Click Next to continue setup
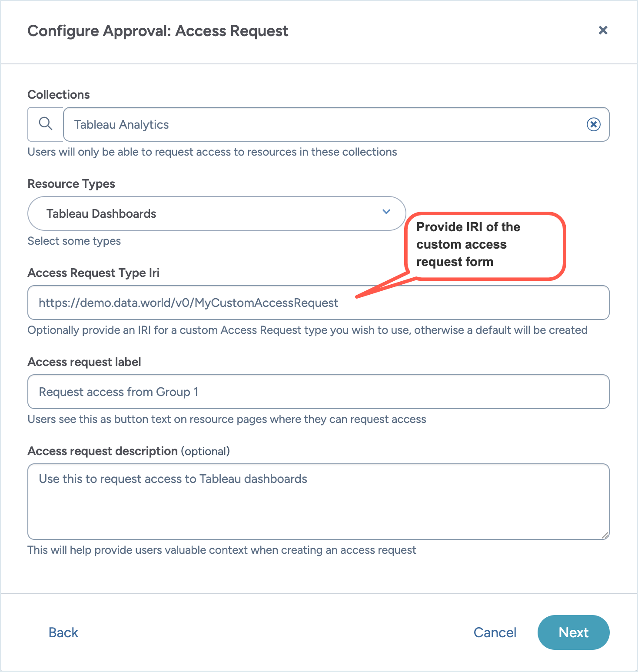 [x=573, y=632]
